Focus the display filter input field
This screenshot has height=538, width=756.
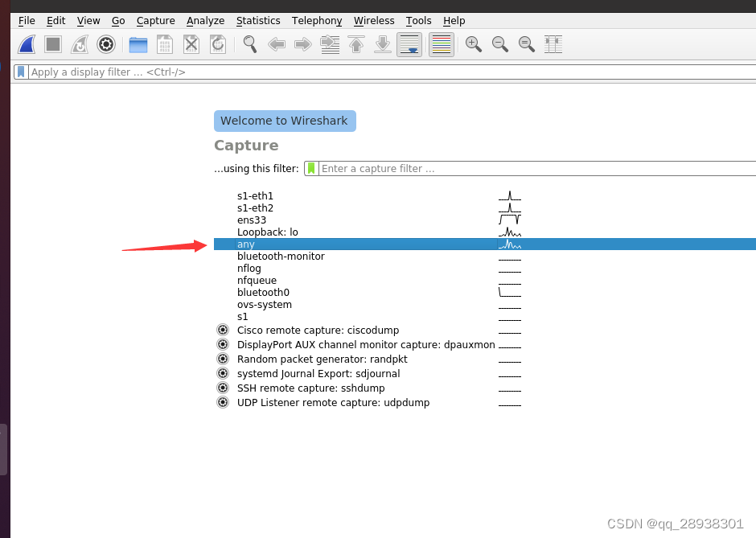[392, 72]
